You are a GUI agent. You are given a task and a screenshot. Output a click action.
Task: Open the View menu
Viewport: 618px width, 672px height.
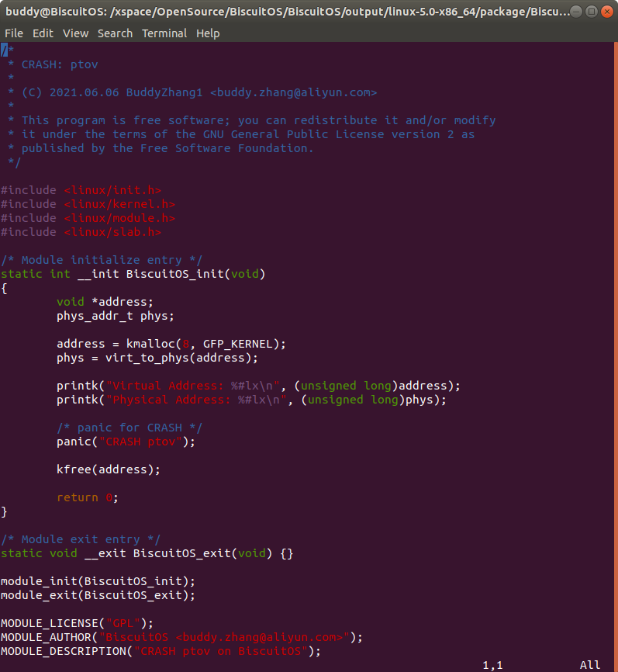(x=75, y=33)
